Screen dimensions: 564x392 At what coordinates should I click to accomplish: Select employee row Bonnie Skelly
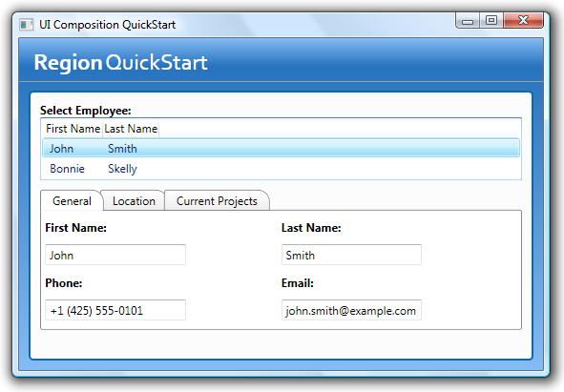(281, 168)
